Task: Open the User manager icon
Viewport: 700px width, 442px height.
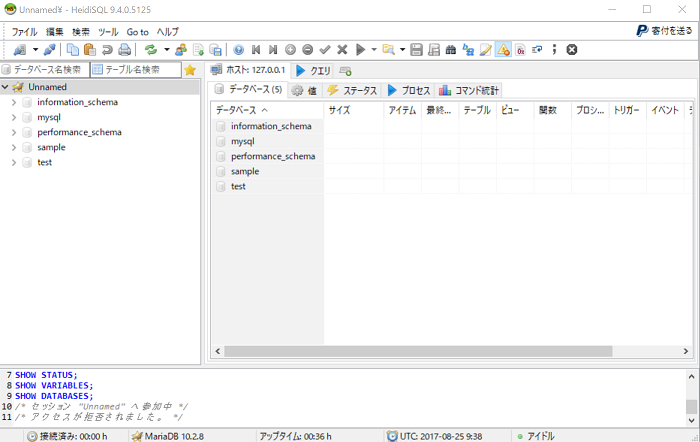Action: (181, 50)
